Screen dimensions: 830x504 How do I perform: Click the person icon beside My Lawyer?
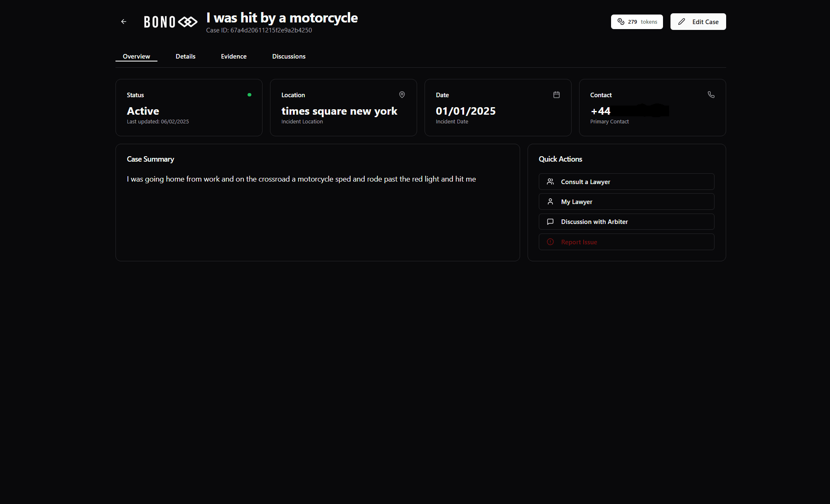click(550, 202)
